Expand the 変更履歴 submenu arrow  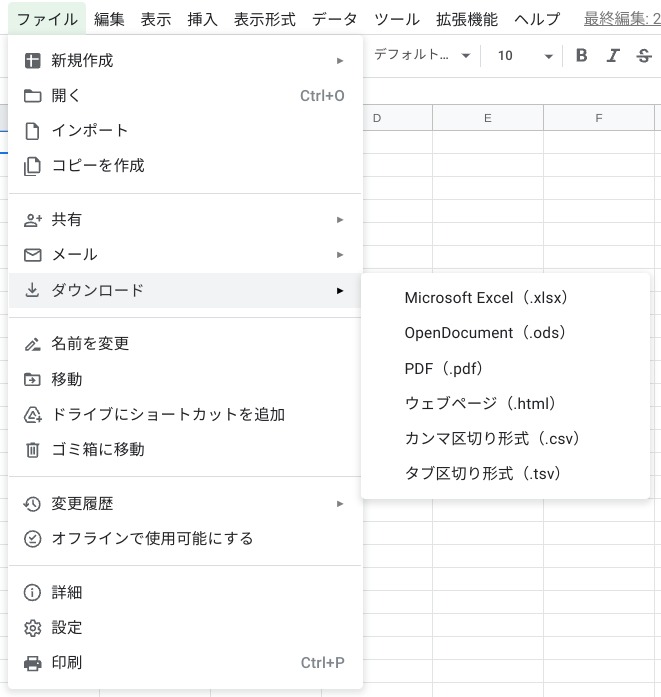point(340,504)
